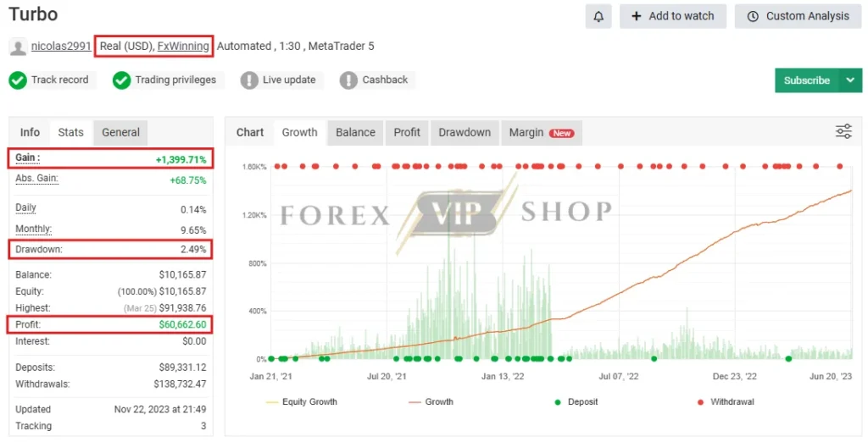Click the clock icon in Custom Analysis
This screenshot has height=442, width=868.
pyautogui.click(x=753, y=16)
